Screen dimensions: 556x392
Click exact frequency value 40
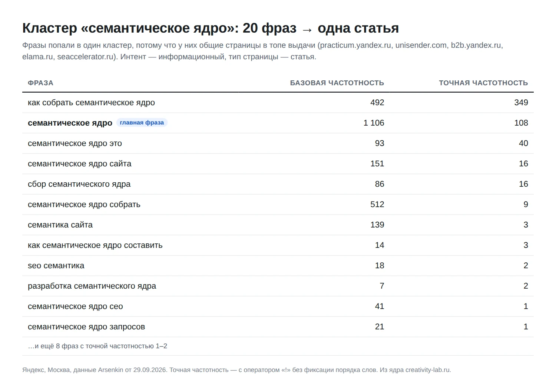point(523,143)
